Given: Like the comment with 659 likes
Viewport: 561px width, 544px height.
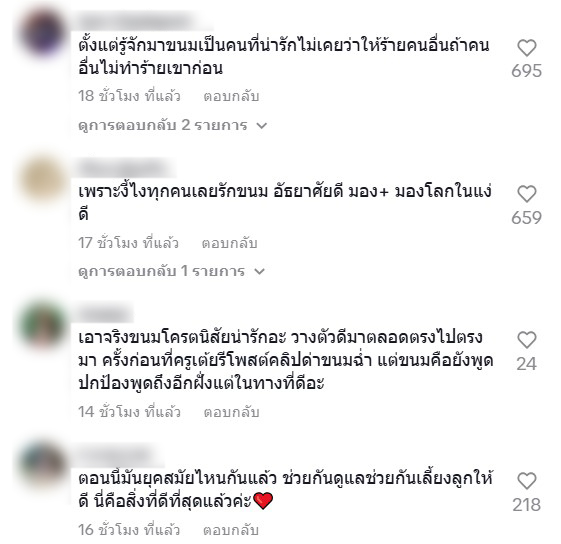Looking at the screenshot, I should click(x=527, y=194).
